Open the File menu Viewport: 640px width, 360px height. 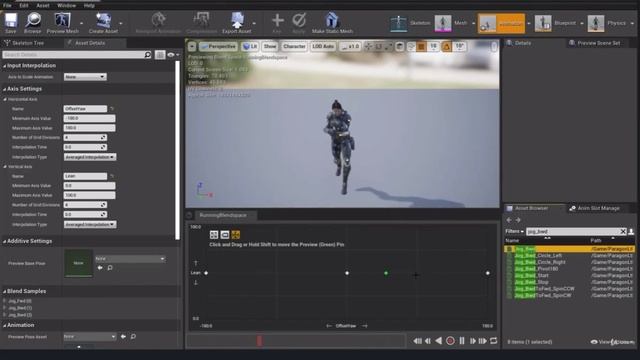[x=7, y=6]
